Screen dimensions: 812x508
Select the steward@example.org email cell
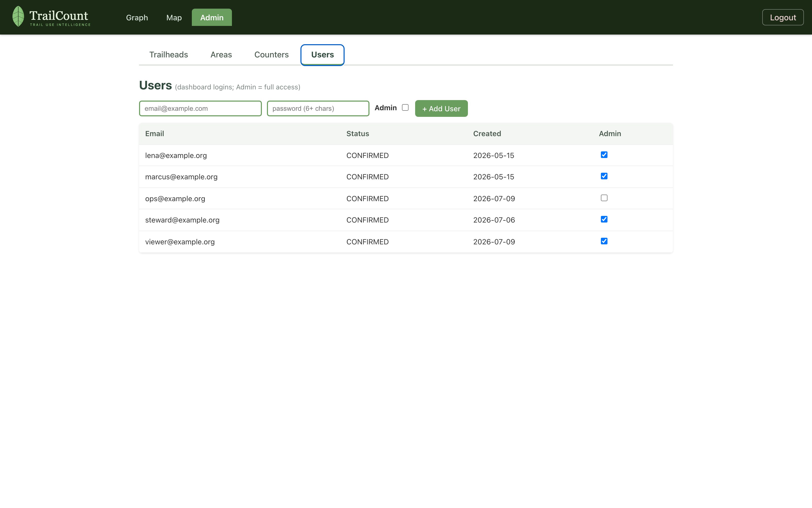coord(182,220)
